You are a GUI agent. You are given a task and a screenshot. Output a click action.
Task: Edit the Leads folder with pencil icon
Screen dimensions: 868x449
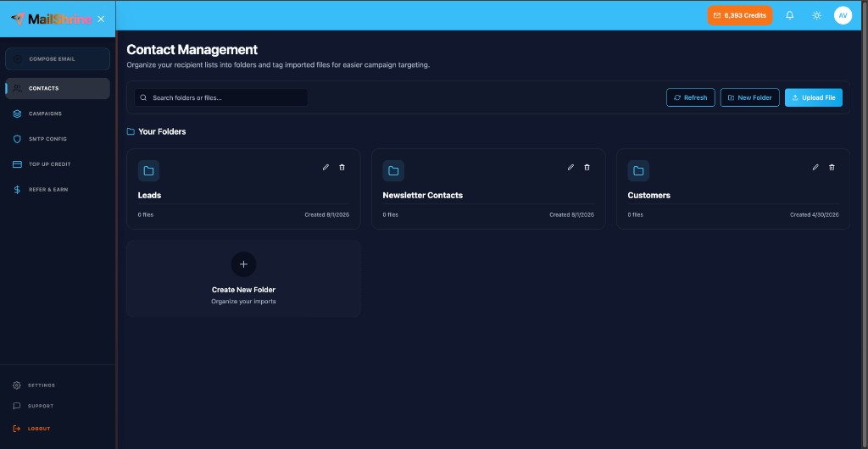325,167
